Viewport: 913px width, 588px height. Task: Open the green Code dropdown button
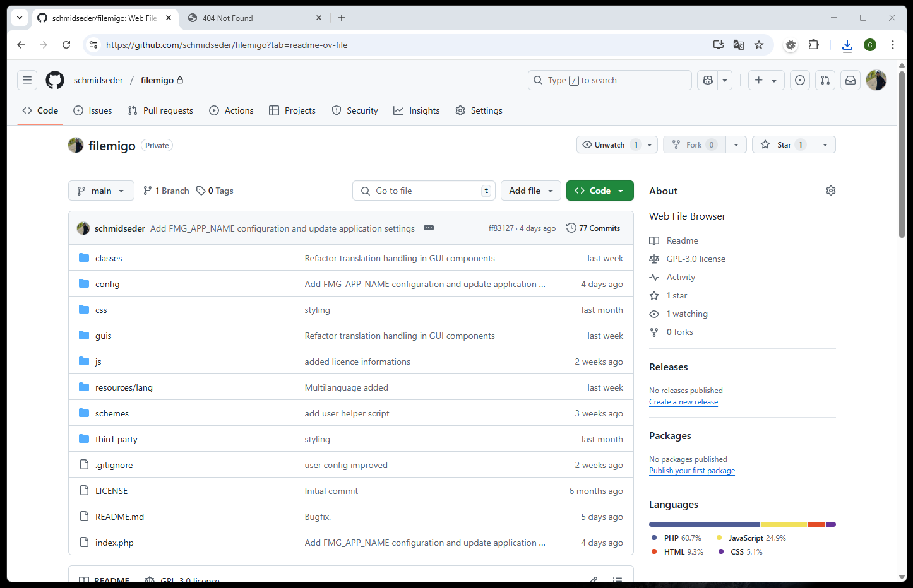[x=600, y=191]
